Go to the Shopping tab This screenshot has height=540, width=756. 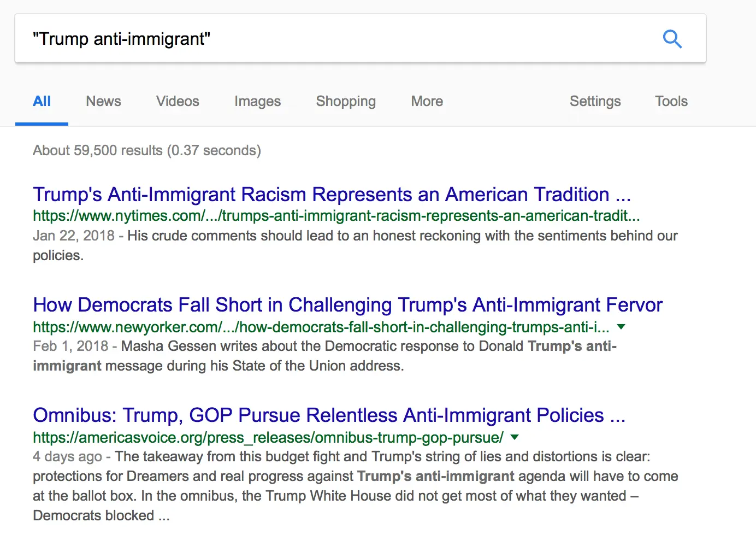(346, 102)
